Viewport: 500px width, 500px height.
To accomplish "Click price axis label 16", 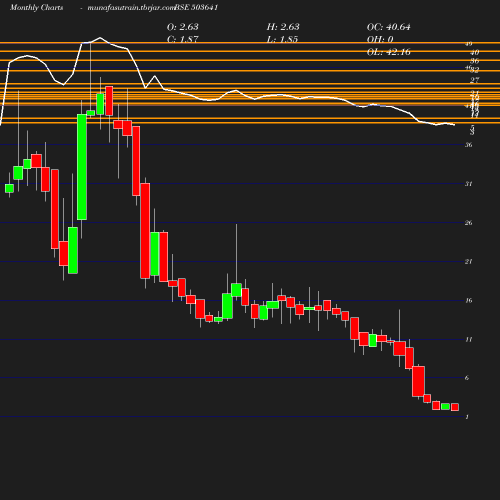I will pos(469,301).
